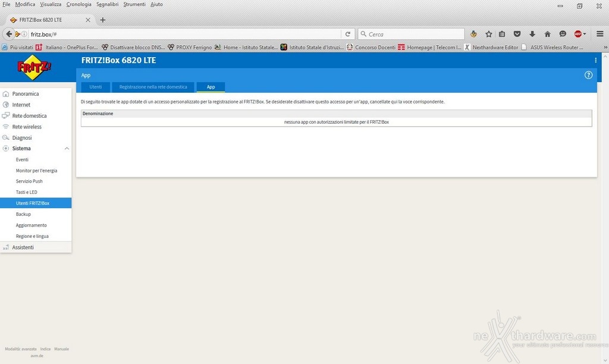Click the chat smiley icon in the toolbar
Image resolution: width=609 pixels, height=364 pixels.
click(563, 34)
